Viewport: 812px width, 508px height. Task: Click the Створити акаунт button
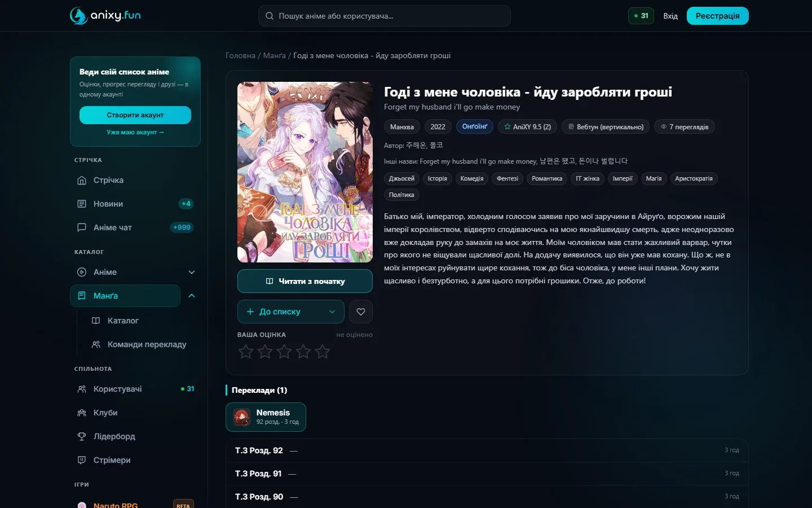(135, 115)
